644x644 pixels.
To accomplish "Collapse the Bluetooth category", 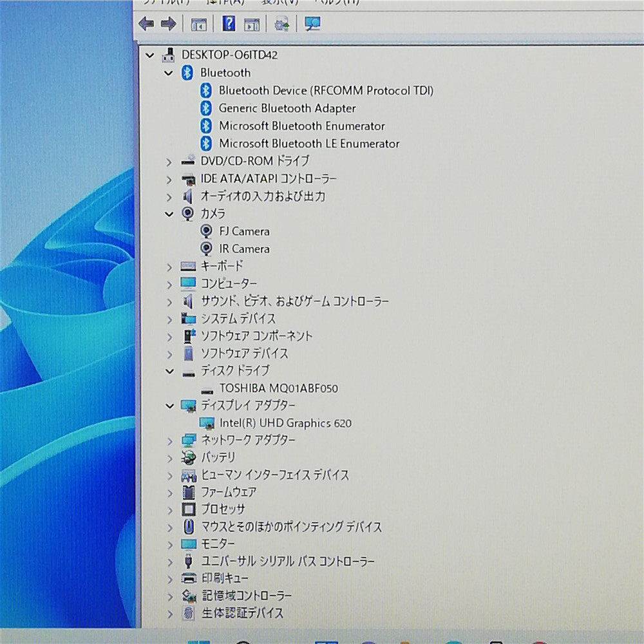I will click(x=168, y=73).
